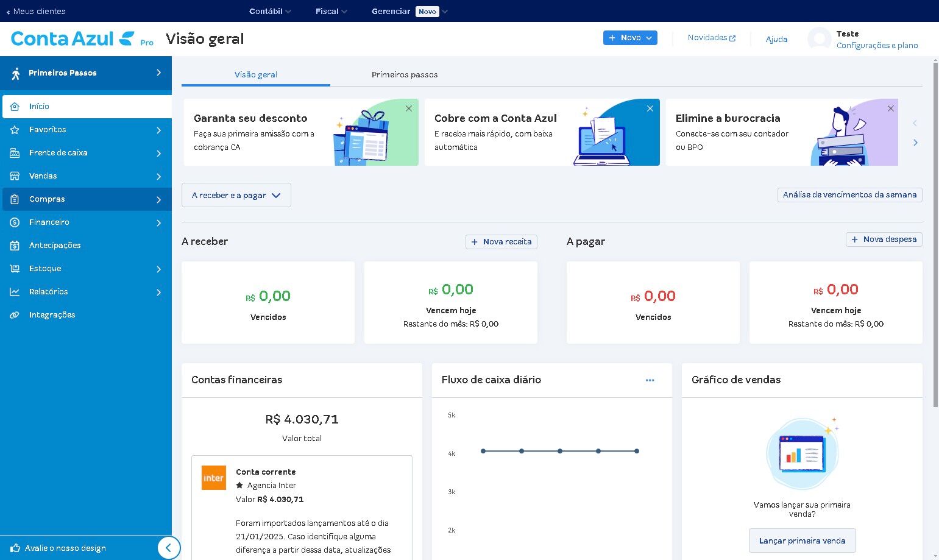This screenshot has height=560, width=939.
Task: Click the Integrações link icon in sidebar
Action: 15,315
